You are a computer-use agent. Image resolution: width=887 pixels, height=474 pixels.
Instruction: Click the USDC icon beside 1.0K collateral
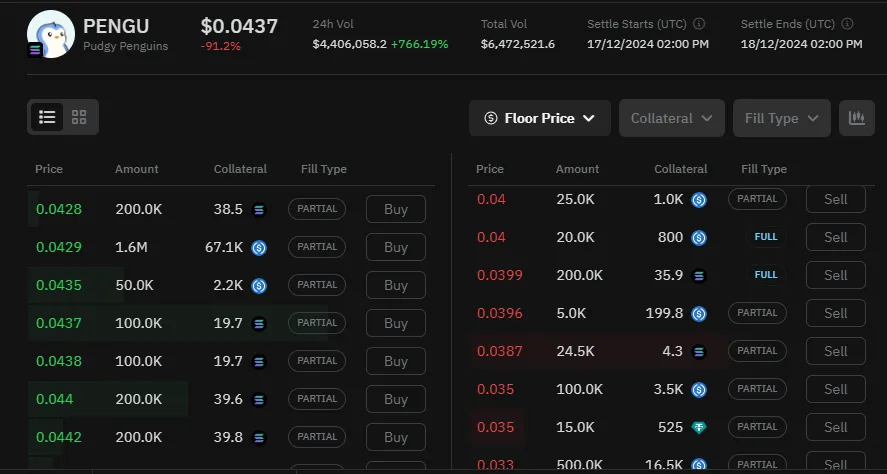[699, 200]
